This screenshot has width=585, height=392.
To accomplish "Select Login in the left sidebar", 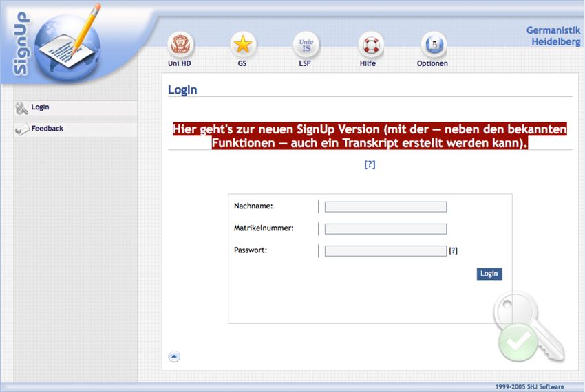I will click(x=40, y=107).
